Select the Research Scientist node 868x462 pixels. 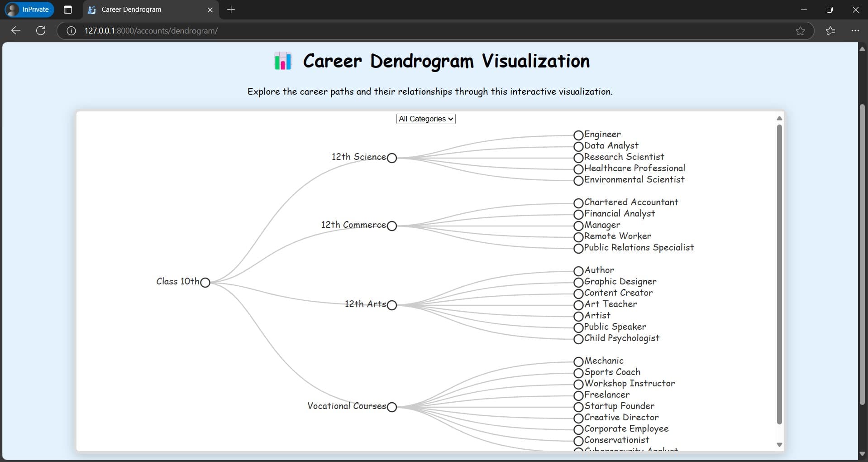pyautogui.click(x=578, y=158)
